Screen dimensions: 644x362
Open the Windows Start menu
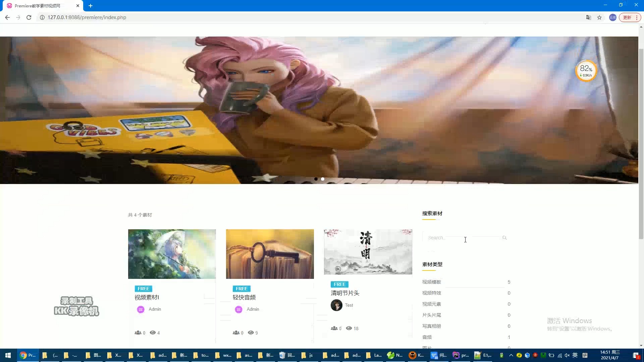pos(8,355)
